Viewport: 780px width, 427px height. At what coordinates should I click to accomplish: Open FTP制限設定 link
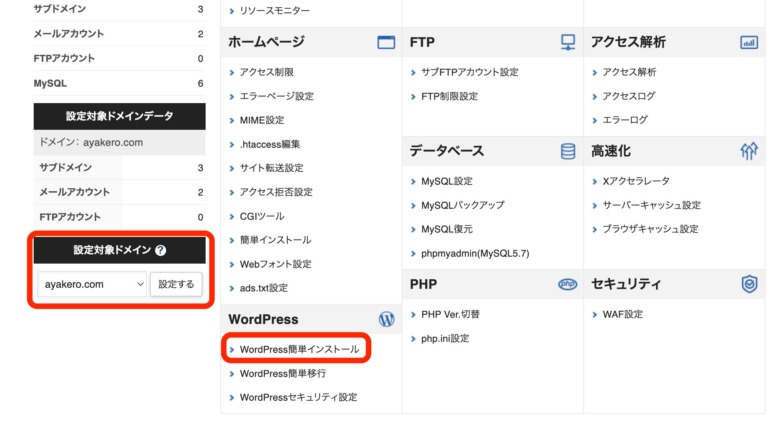pyautogui.click(x=449, y=96)
